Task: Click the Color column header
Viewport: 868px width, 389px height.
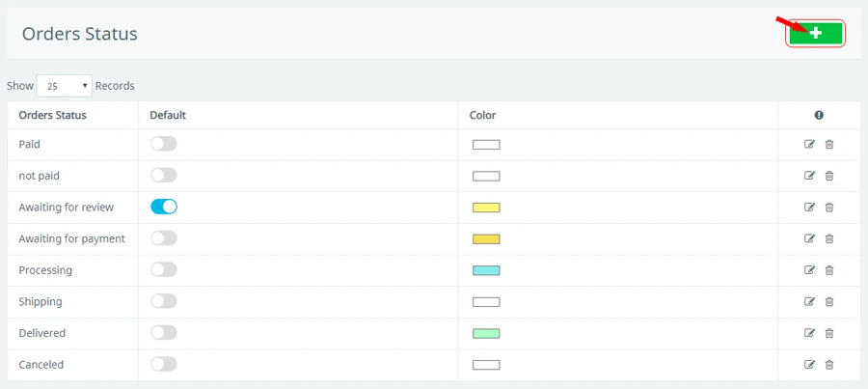Action: (483, 115)
